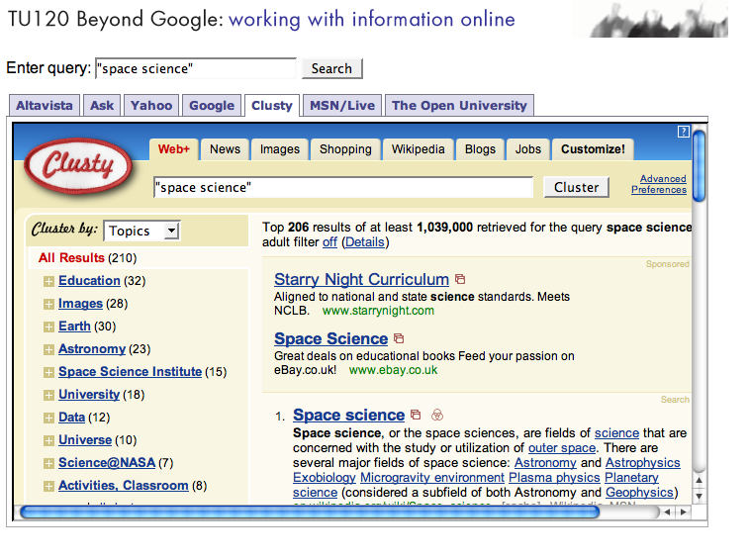Click the Clusty search box
This screenshot has height=560, width=749.
[343, 187]
